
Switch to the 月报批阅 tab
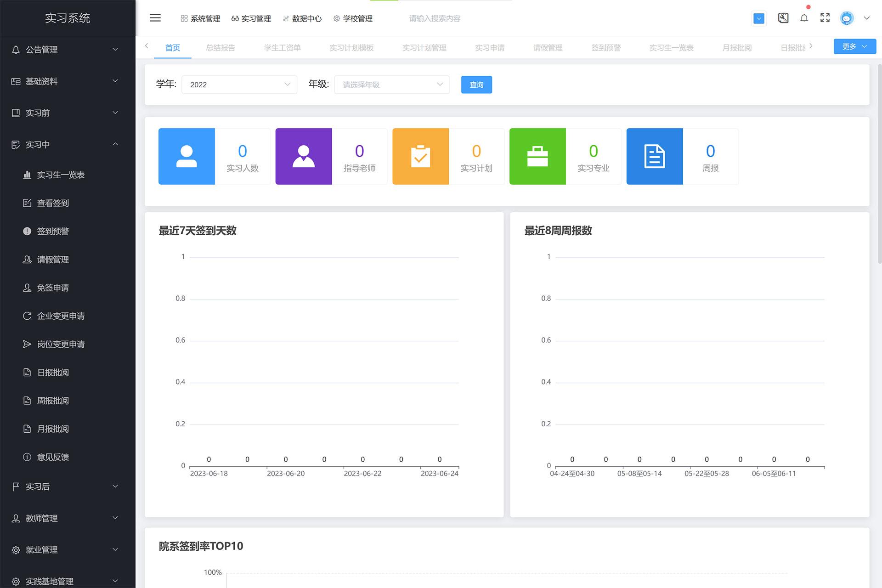pyautogui.click(x=737, y=48)
